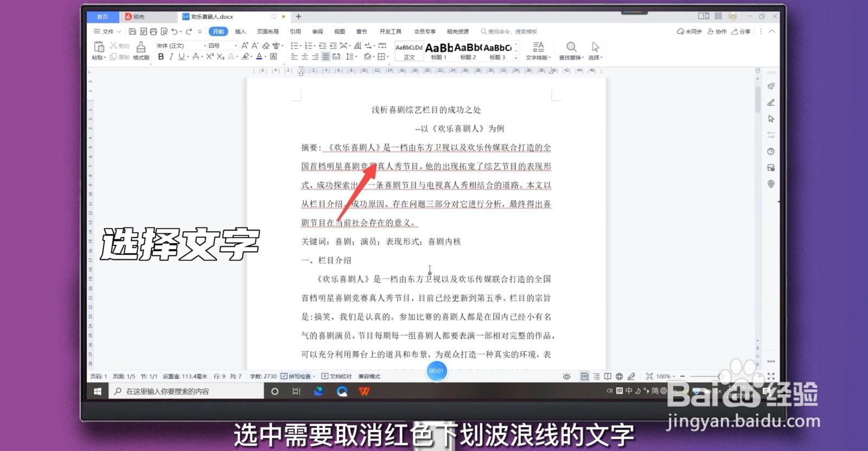Switch to the 插入 ribbon tab

click(x=240, y=31)
